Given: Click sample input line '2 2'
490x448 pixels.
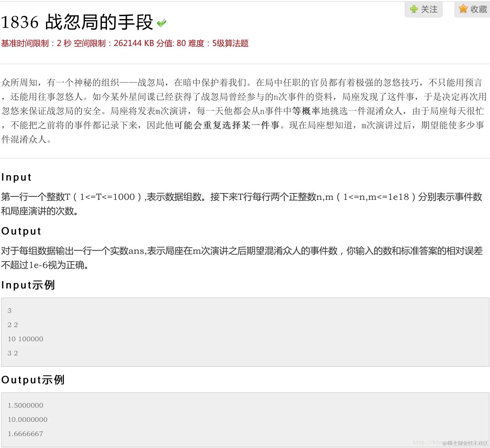Looking at the screenshot, I should pos(12,325).
